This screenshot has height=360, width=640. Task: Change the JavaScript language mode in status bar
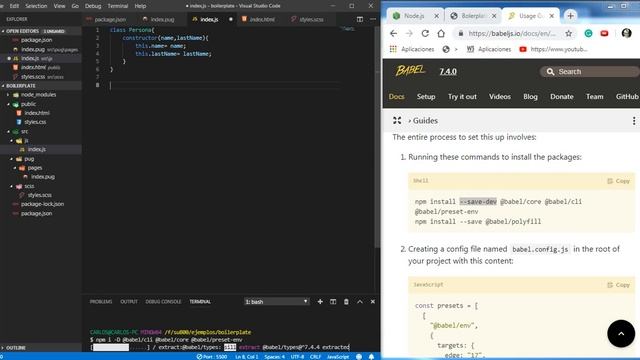(x=338, y=356)
